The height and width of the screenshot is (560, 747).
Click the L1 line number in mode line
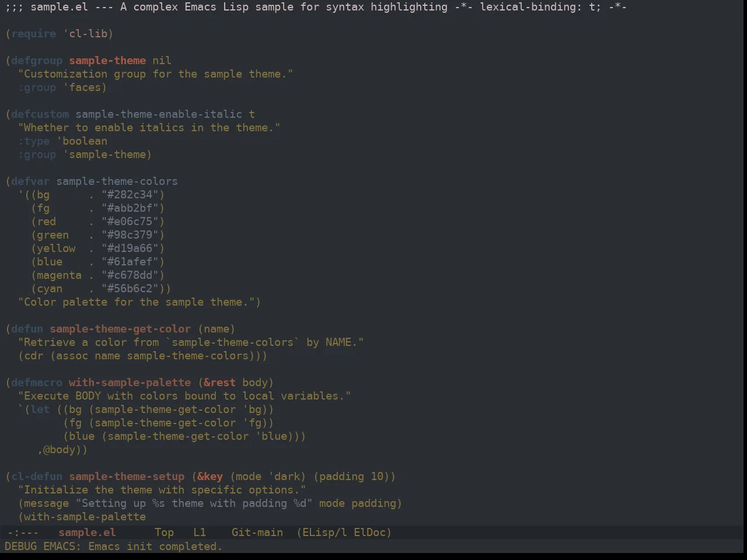point(200,532)
